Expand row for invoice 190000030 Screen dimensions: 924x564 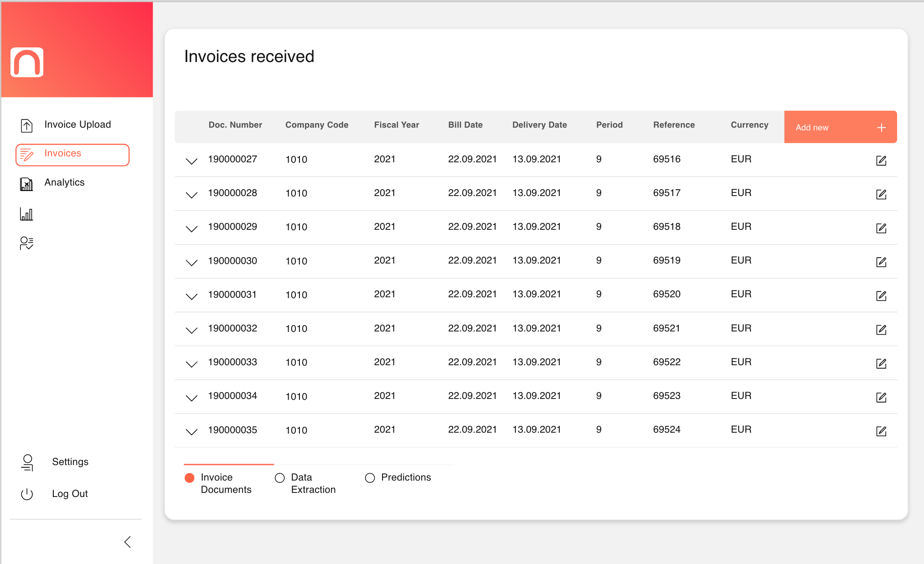tap(191, 263)
